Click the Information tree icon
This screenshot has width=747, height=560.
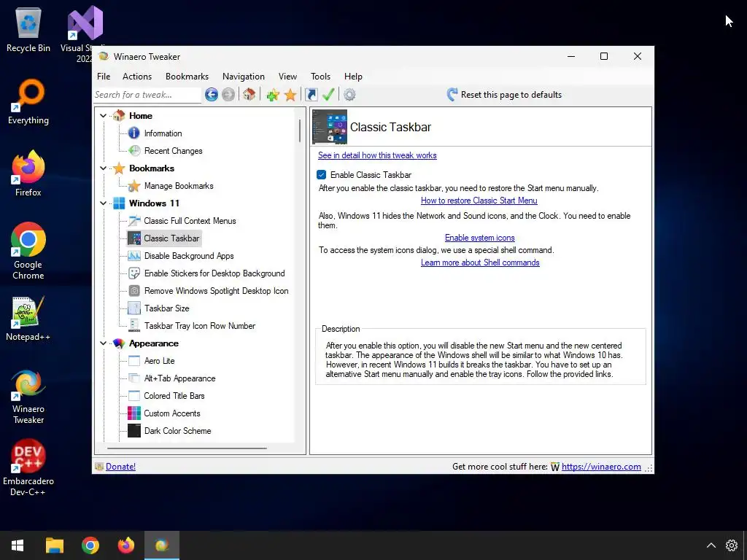[134, 133]
